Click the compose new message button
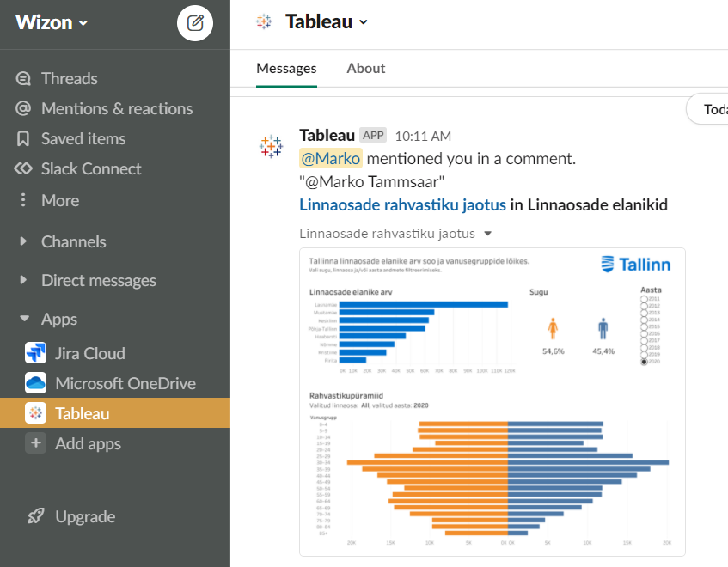Screen dimensions: 728x567 pos(195,23)
